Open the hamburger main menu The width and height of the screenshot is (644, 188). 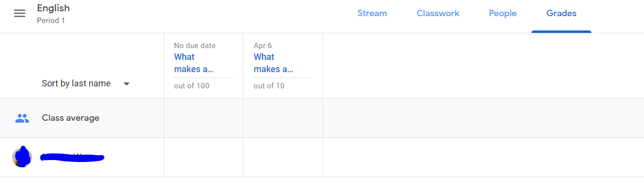(x=19, y=14)
